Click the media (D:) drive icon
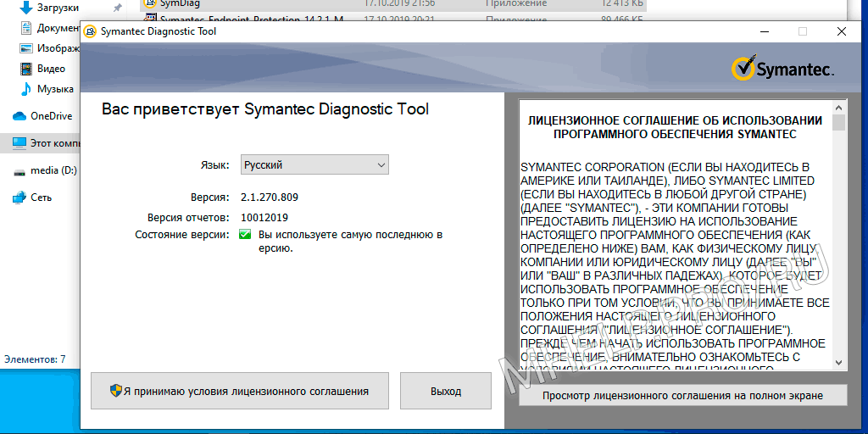 [x=19, y=171]
